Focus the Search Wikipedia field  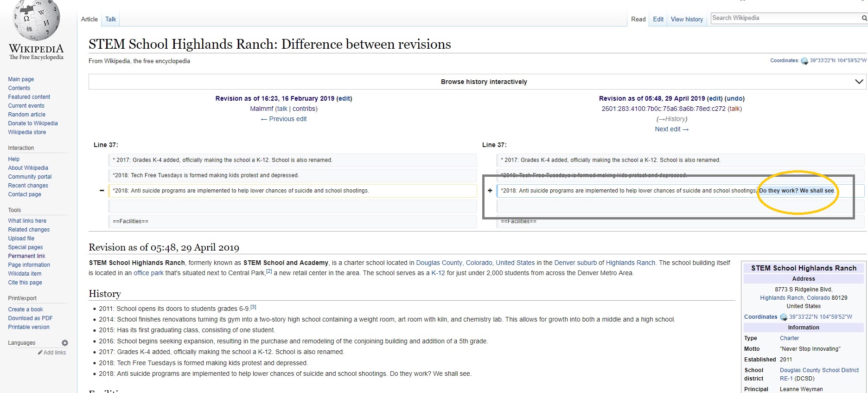tap(785, 18)
